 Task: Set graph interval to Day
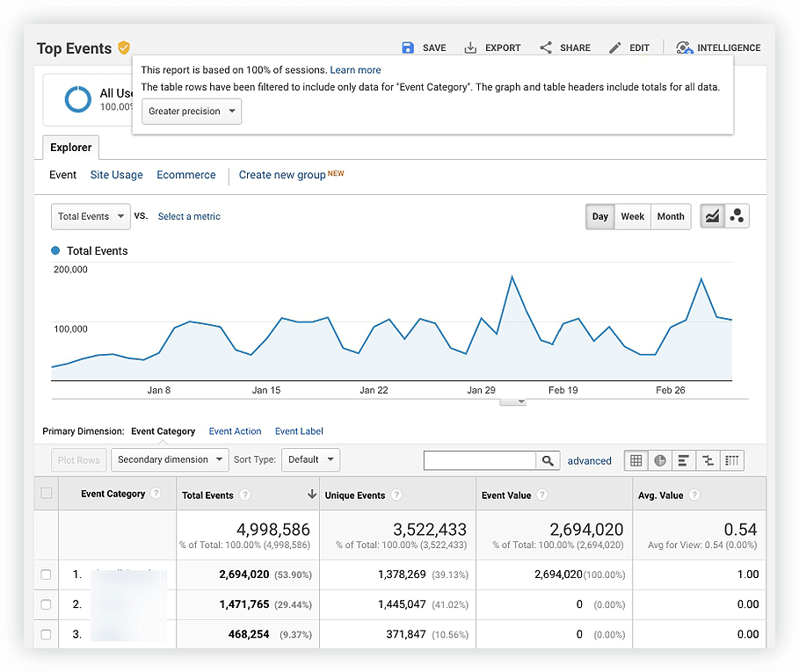[600, 216]
